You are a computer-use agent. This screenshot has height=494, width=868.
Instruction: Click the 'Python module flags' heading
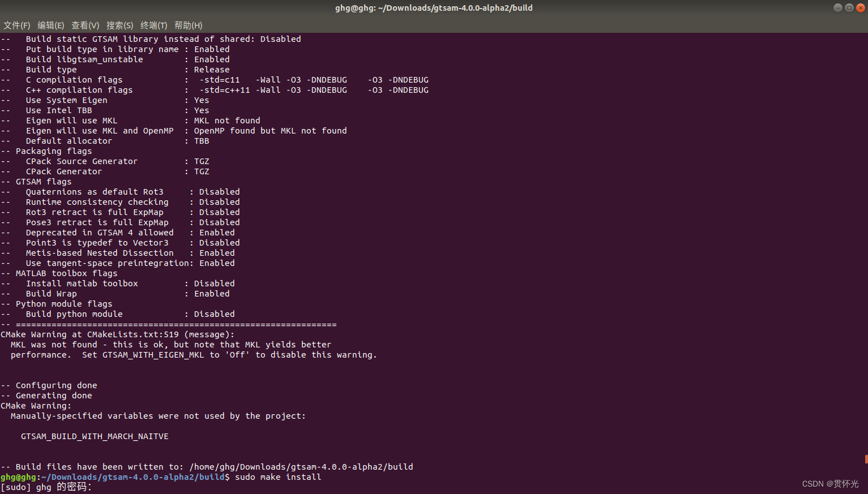click(57, 304)
